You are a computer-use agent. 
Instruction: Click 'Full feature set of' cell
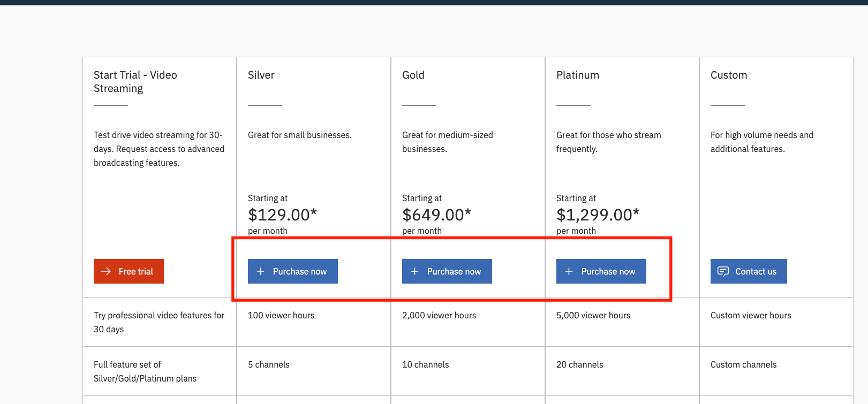pos(160,371)
